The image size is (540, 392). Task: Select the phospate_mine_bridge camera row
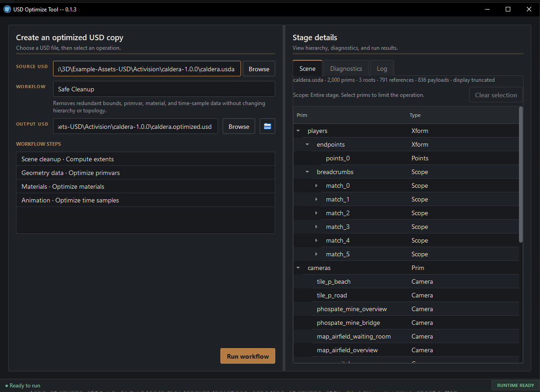click(x=406, y=323)
